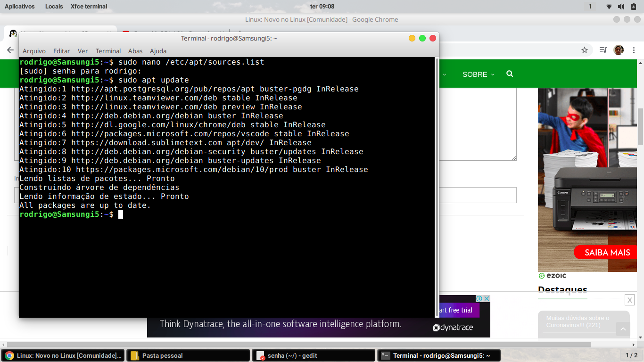644x362 pixels.
Task: Click the 1 / 2 workspace switcher
Action: point(632,355)
